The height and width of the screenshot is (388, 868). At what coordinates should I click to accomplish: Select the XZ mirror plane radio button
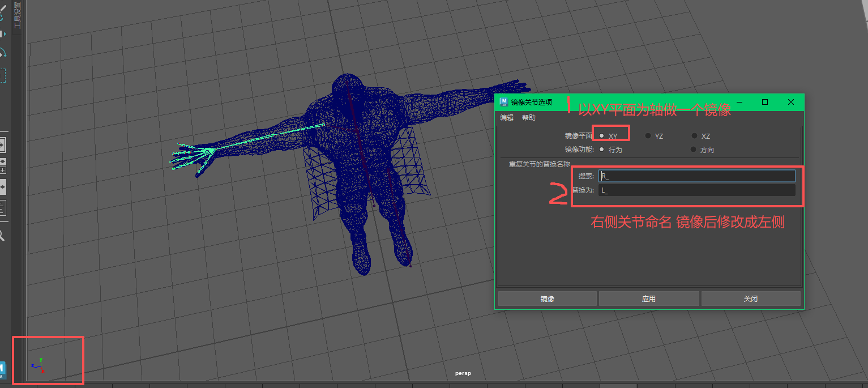point(694,135)
